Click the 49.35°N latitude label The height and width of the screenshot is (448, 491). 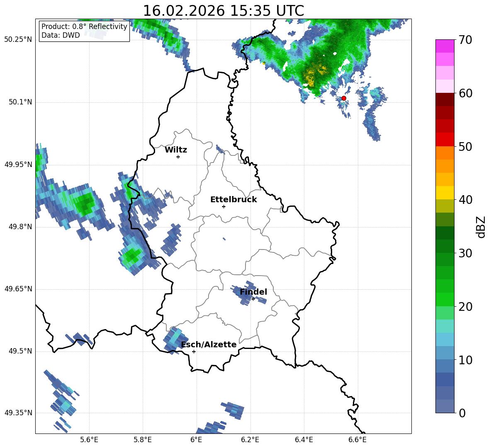coord(18,413)
